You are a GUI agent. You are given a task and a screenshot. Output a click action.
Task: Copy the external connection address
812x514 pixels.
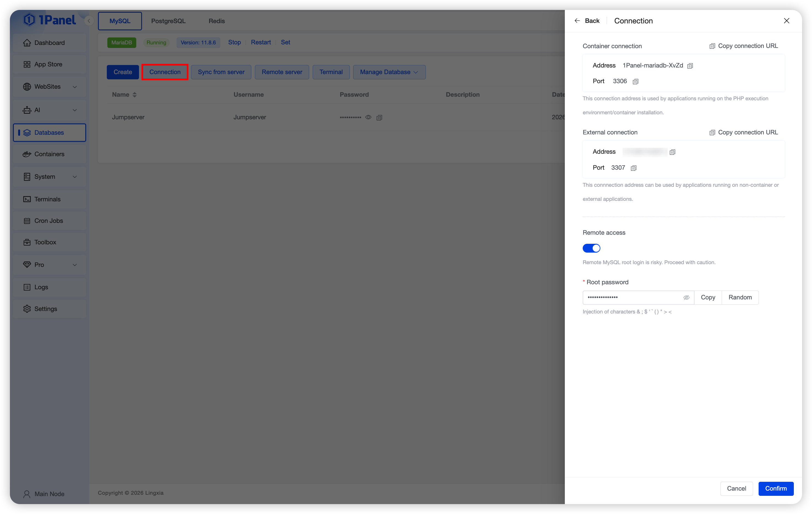672,152
